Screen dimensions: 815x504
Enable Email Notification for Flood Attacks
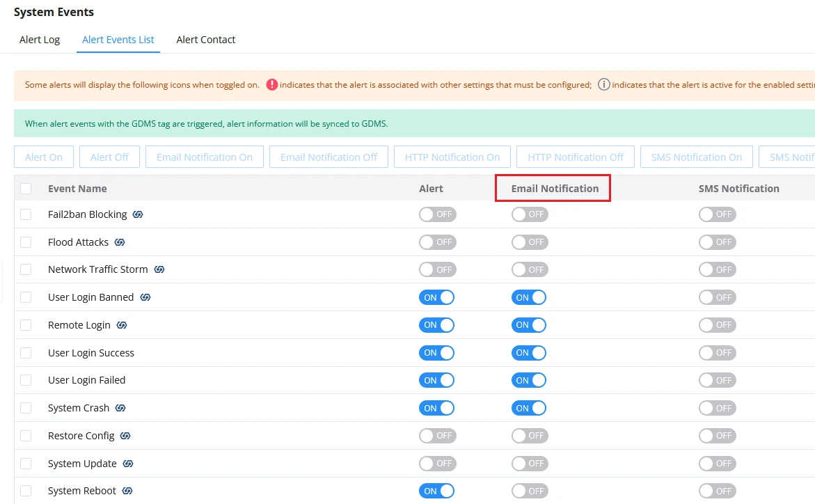click(530, 242)
